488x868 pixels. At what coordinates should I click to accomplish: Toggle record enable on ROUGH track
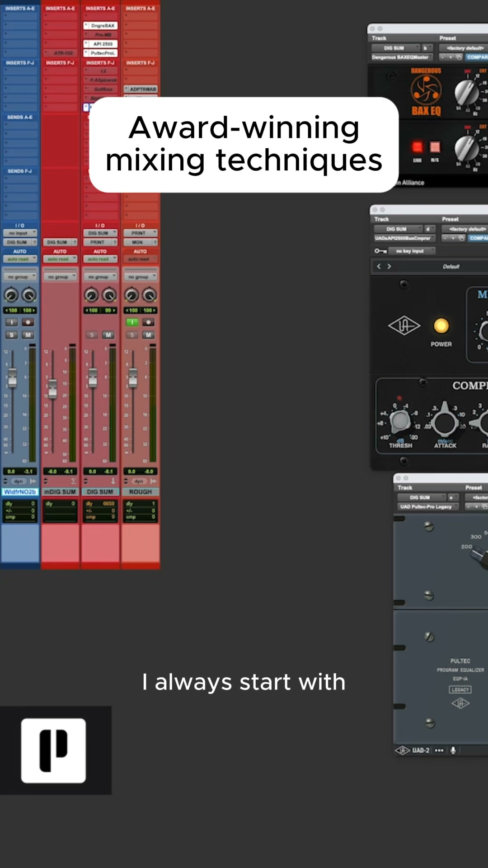coord(148,322)
